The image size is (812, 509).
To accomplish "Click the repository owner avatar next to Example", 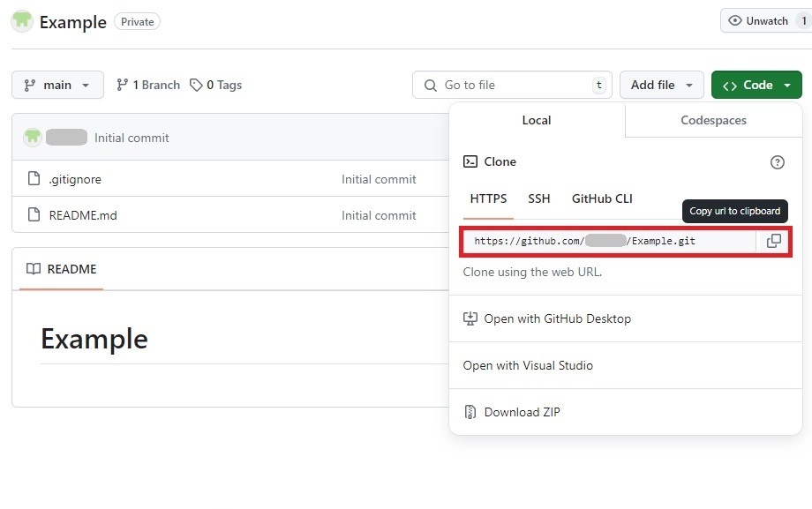I will [22, 22].
